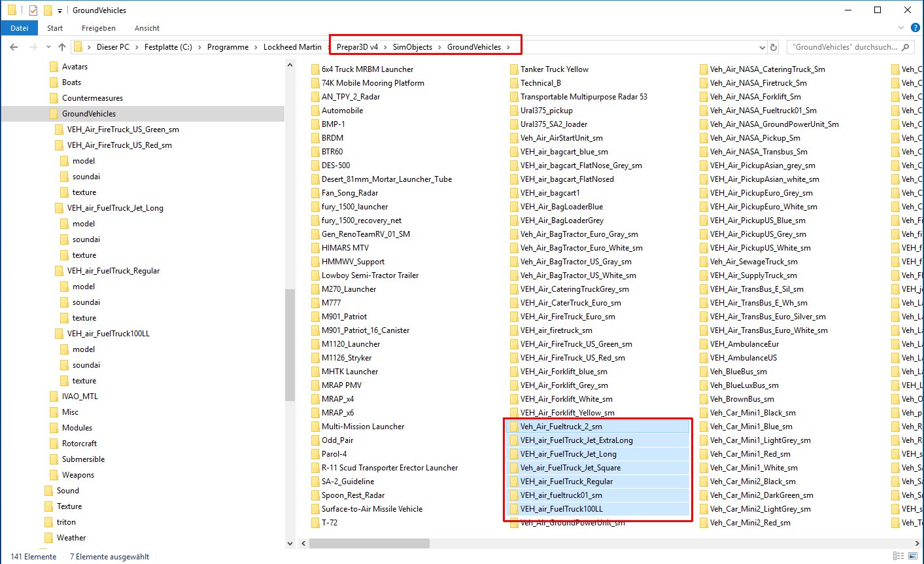Image resolution: width=924 pixels, height=564 pixels.
Task: Open the Quick Access Toolbar customize dropdown
Action: [60, 10]
